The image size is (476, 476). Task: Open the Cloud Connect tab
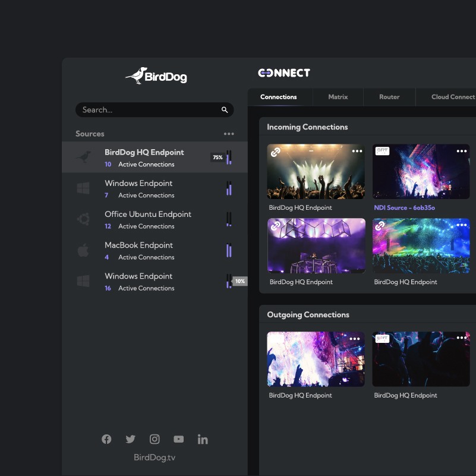click(x=453, y=97)
